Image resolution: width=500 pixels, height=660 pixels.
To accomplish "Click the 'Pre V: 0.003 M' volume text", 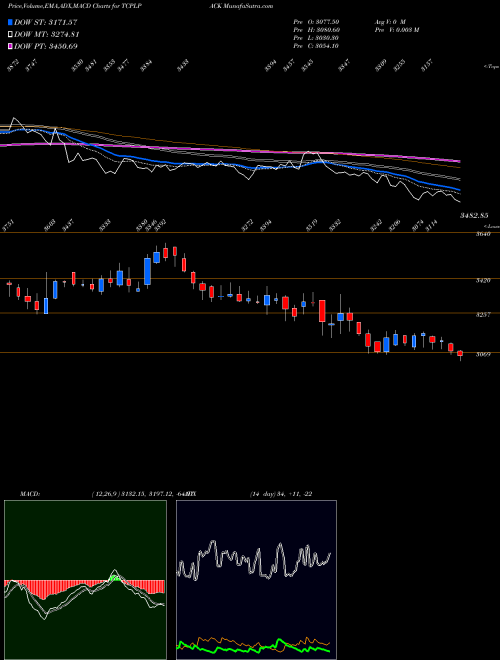I will pyautogui.click(x=396, y=30).
